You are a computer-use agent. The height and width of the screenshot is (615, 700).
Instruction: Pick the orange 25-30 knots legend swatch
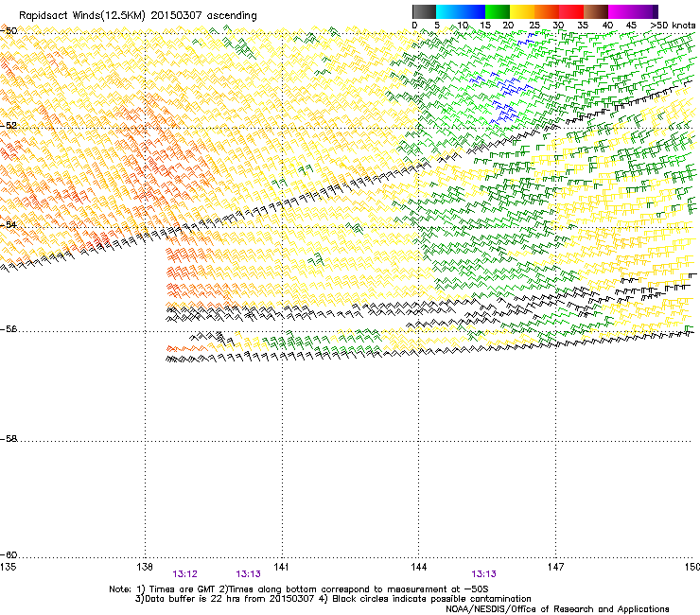tap(547, 11)
